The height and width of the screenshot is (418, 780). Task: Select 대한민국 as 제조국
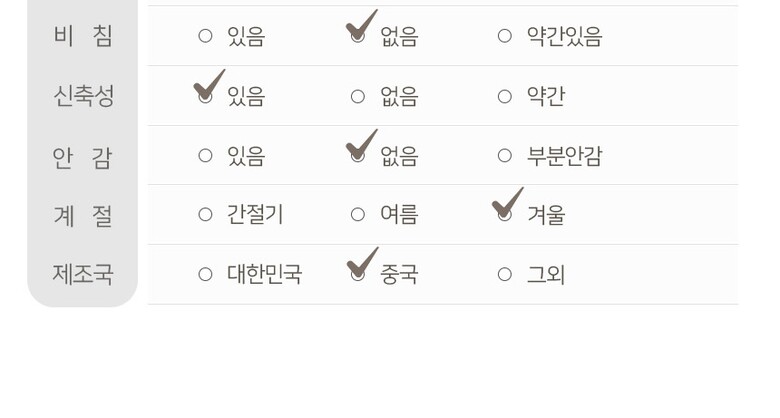coord(205,274)
